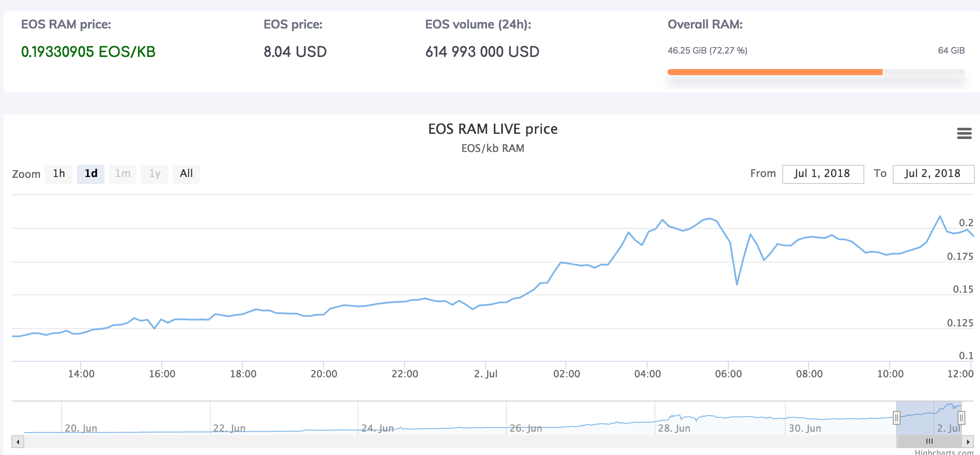Click the 08:00 x-axis label

[809, 374]
